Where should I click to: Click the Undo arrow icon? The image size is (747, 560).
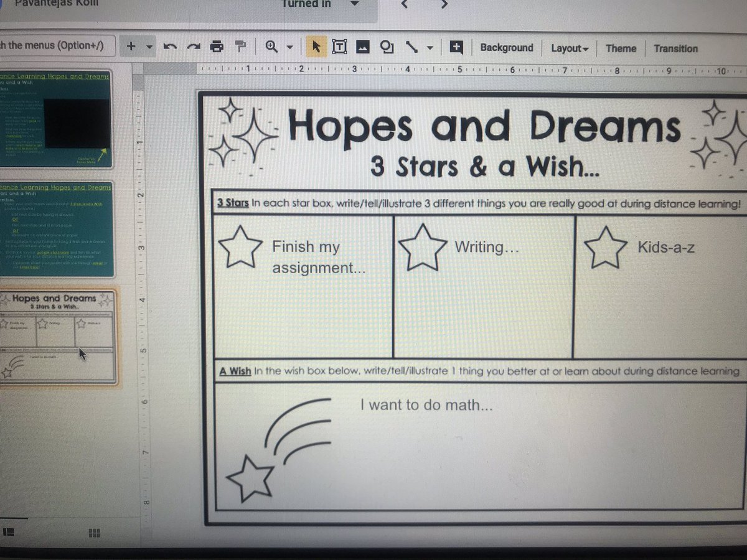point(169,47)
